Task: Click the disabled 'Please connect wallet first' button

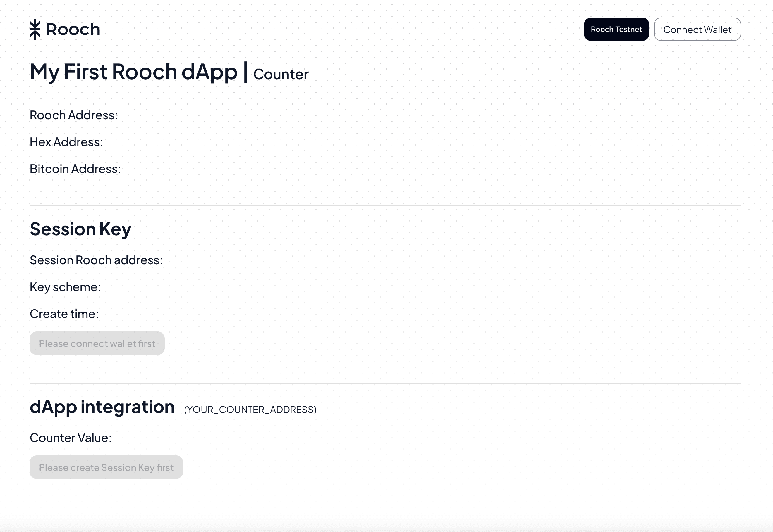Action: [x=97, y=343]
